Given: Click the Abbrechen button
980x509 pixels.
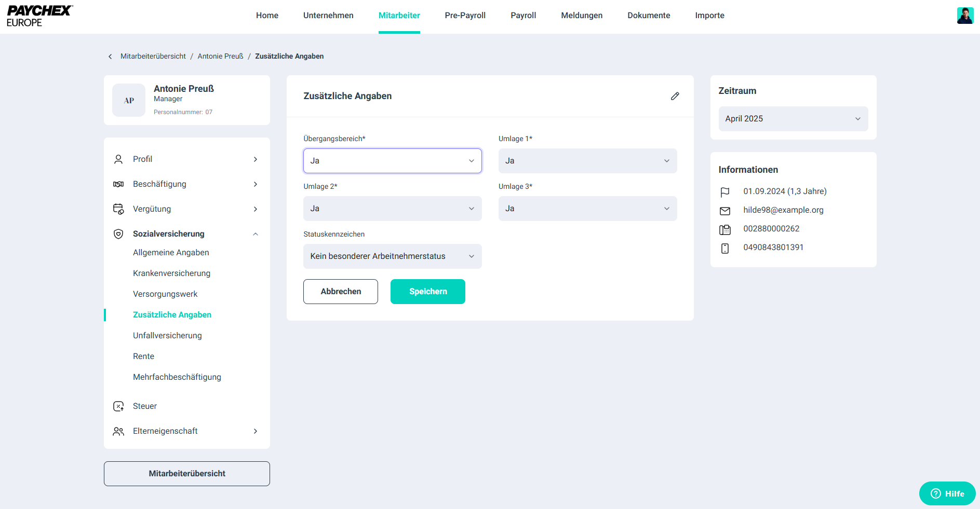Looking at the screenshot, I should [x=340, y=292].
